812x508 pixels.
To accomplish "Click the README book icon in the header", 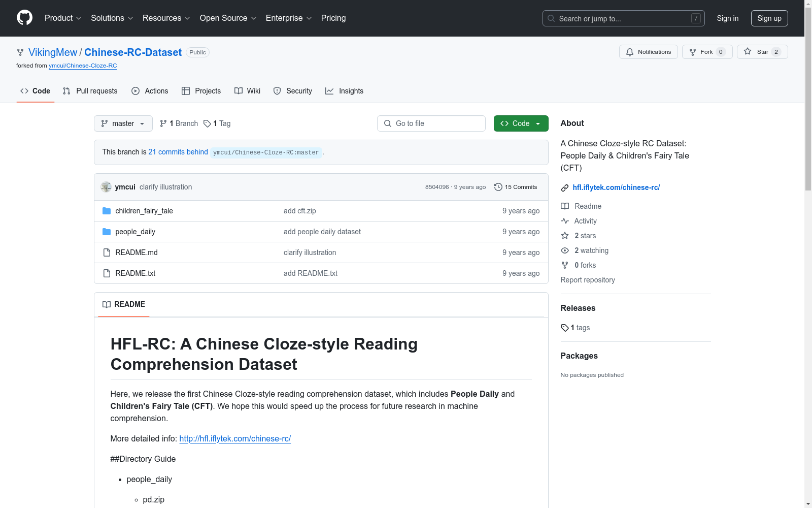I will click(x=107, y=304).
